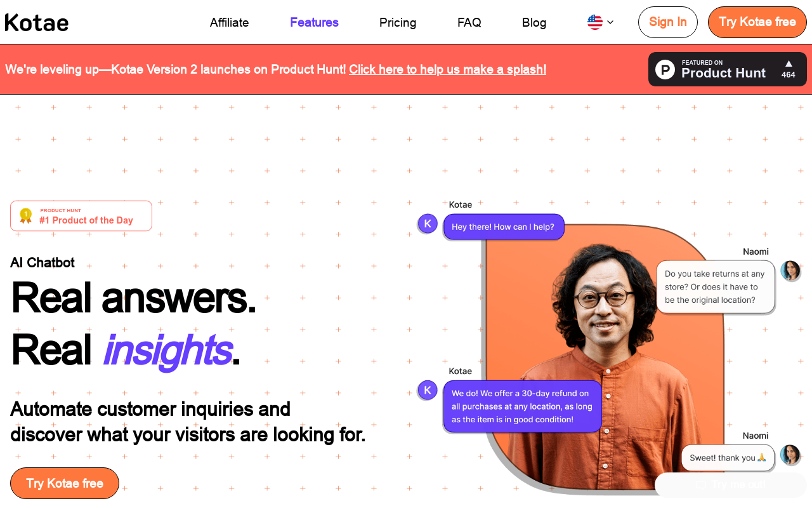This screenshot has height=508, width=812.
Task: Open the Affiliate menu item
Action: [230, 23]
